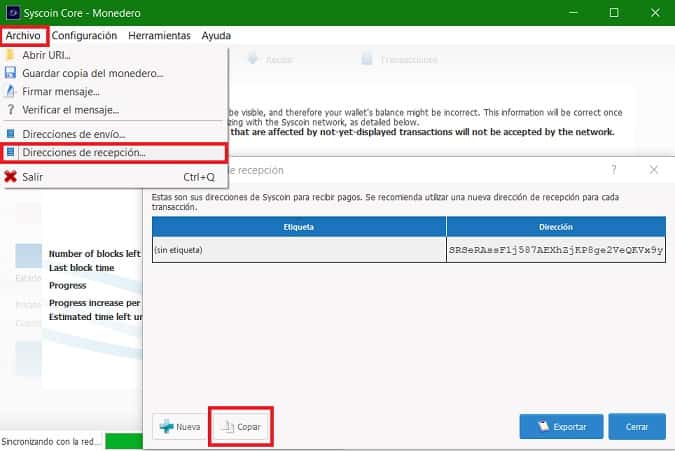Click the floppy disk save icon
Screen dimensions: 675x451
pos(10,73)
